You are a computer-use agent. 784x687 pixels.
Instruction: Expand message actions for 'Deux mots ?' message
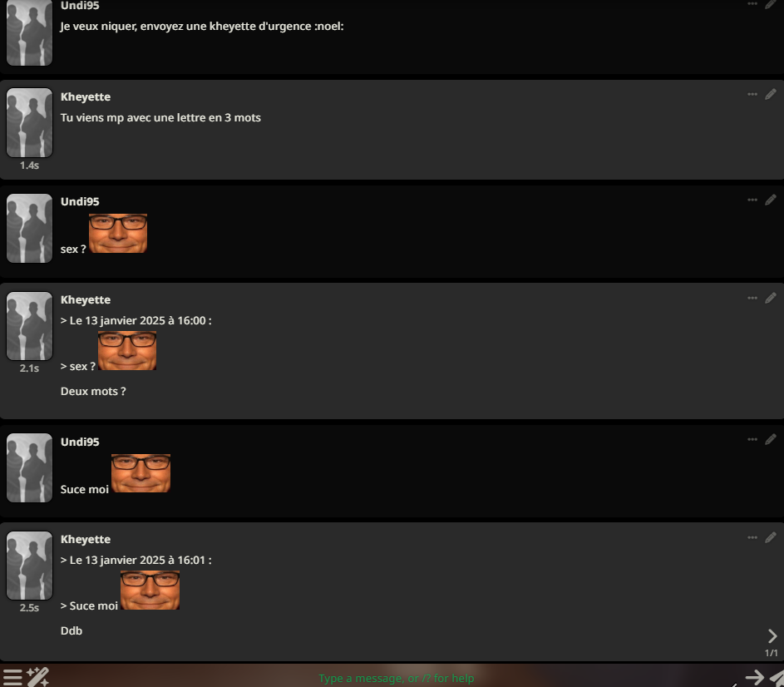coord(752,298)
